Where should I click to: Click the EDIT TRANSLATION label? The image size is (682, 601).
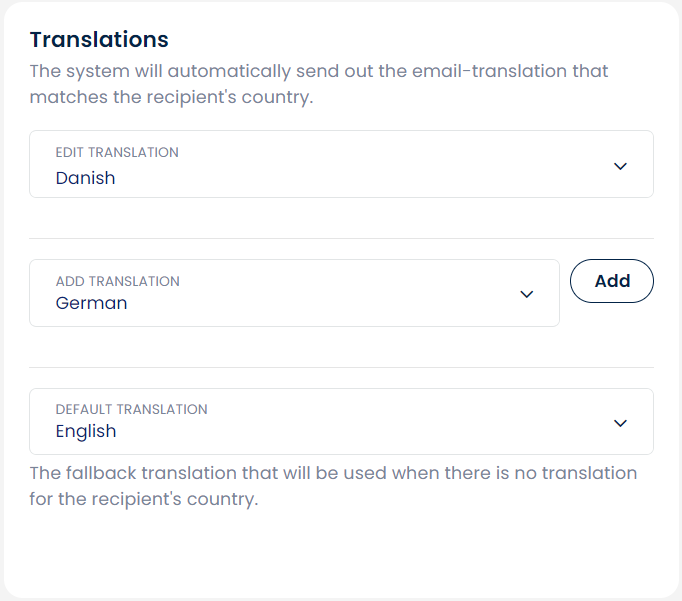[117, 153]
